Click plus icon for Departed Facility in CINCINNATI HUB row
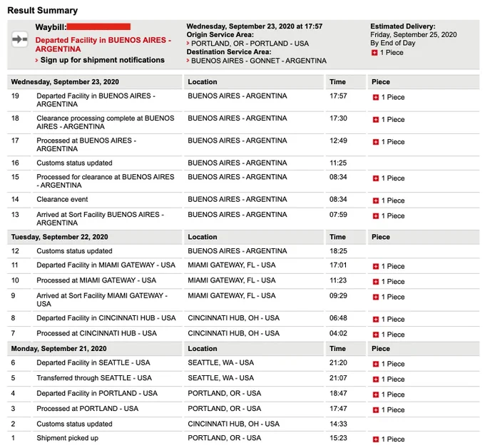The width and height of the screenshot is (485, 448). pos(375,320)
